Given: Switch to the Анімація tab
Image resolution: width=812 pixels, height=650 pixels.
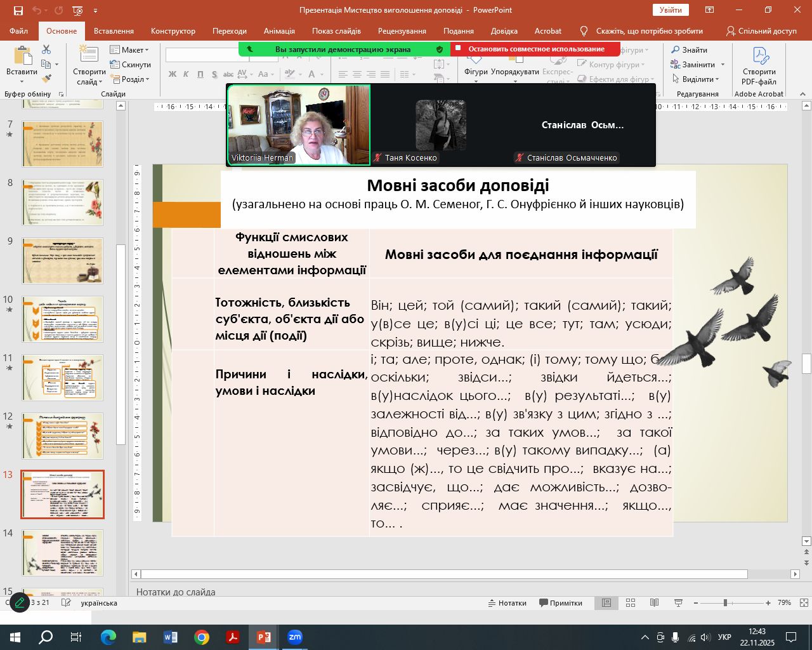Looking at the screenshot, I should [279, 30].
